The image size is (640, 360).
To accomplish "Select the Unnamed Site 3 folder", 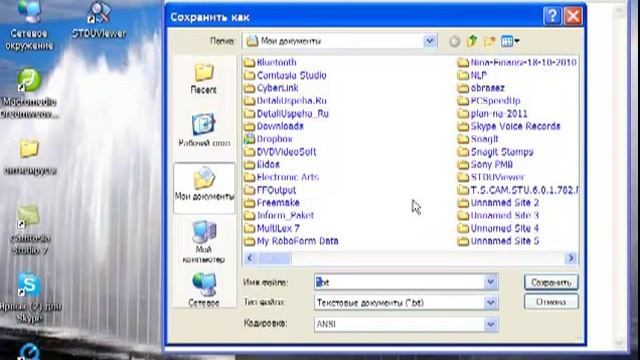I will pos(498,216).
